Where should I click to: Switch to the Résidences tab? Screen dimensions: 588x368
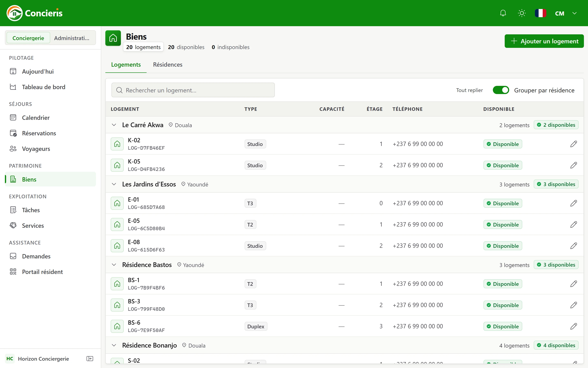click(168, 64)
